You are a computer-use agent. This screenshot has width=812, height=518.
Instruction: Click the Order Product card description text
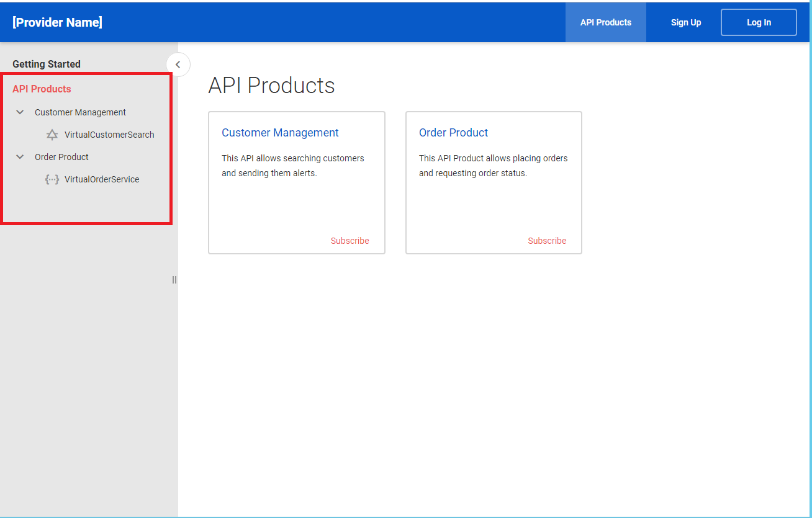point(494,166)
